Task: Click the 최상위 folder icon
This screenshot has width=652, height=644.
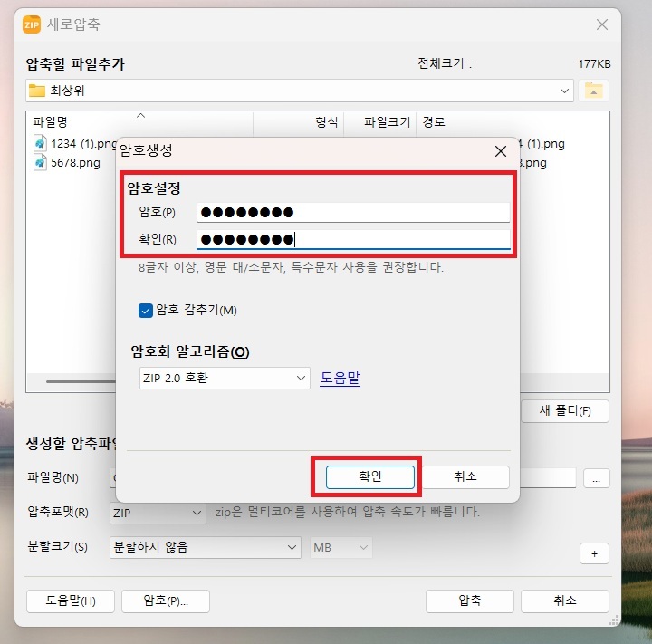Action: click(x=36, y=91)
